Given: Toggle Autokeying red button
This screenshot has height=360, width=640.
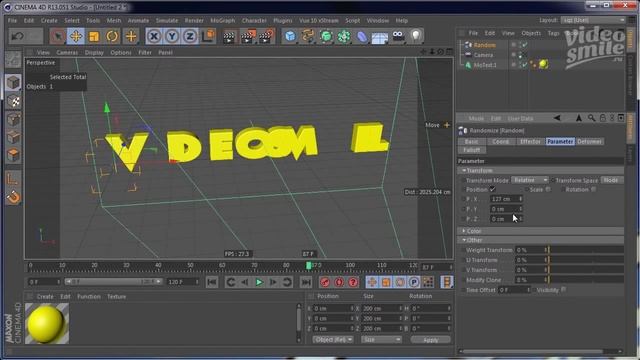Looking at the screenshot, I should (339, 282).
